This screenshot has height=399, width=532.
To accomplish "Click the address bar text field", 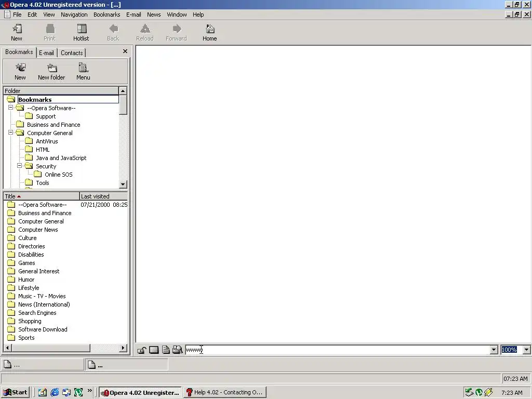I will coord(338,350).
